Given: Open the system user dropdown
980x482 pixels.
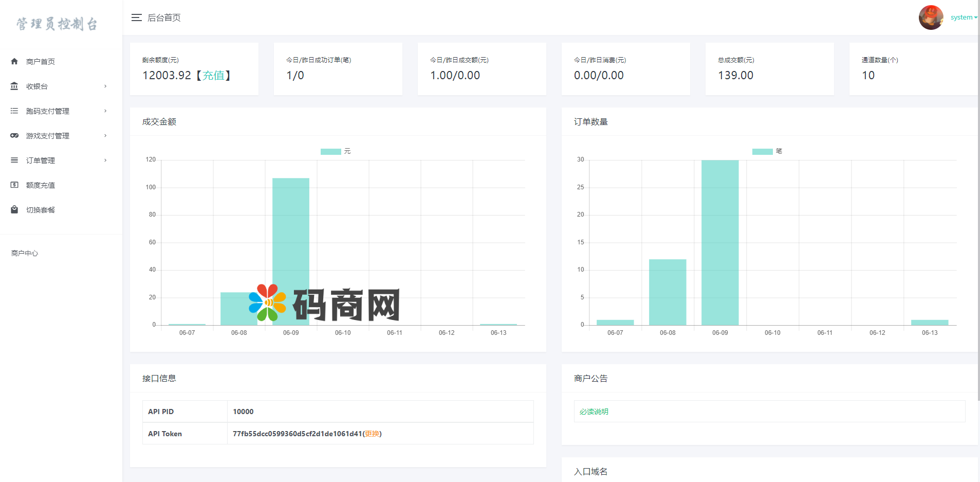Looking at the screenshot, I should pyautogui.click(x=963, y=17).
